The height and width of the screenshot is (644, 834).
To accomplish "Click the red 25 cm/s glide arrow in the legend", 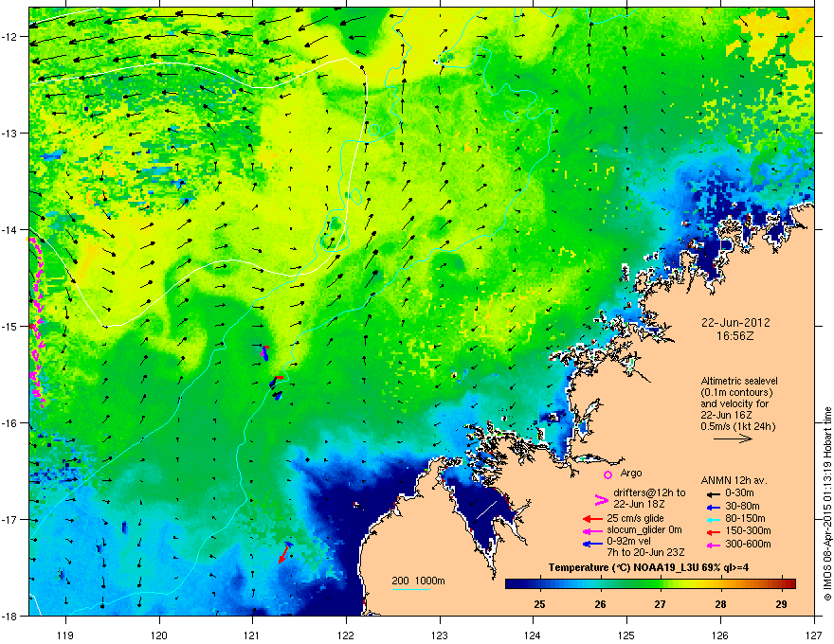I will [592, 519].
